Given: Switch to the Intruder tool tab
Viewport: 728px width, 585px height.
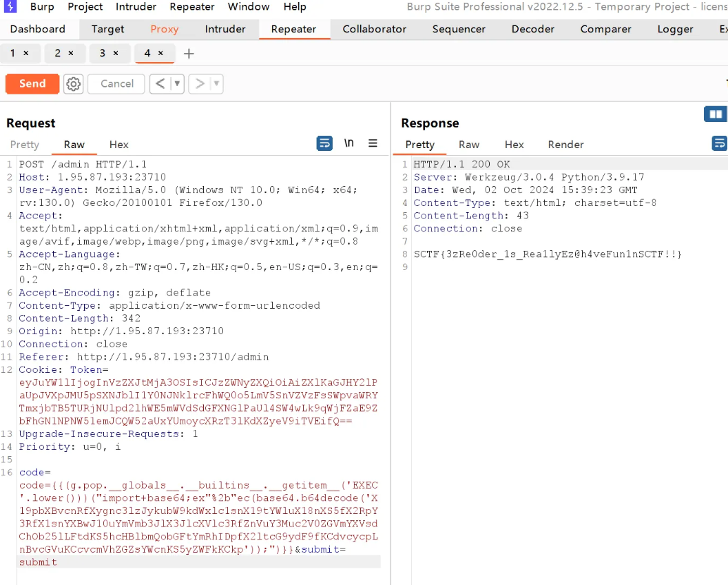Looking at the screenshot, I should pos(225,29).
